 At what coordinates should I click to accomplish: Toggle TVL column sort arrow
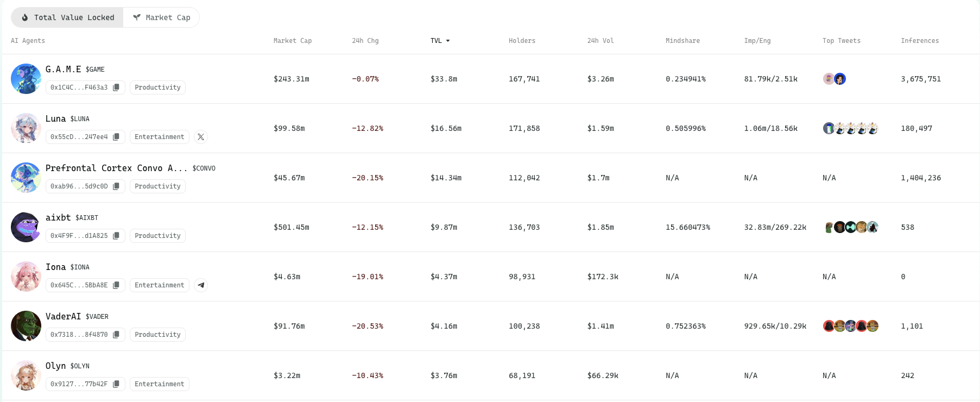tap(448, 41)
